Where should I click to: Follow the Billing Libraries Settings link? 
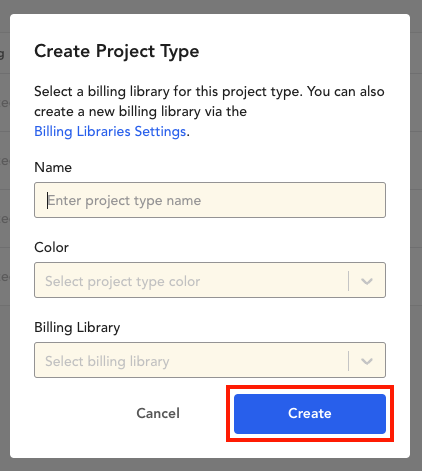[x=110, y=132]
